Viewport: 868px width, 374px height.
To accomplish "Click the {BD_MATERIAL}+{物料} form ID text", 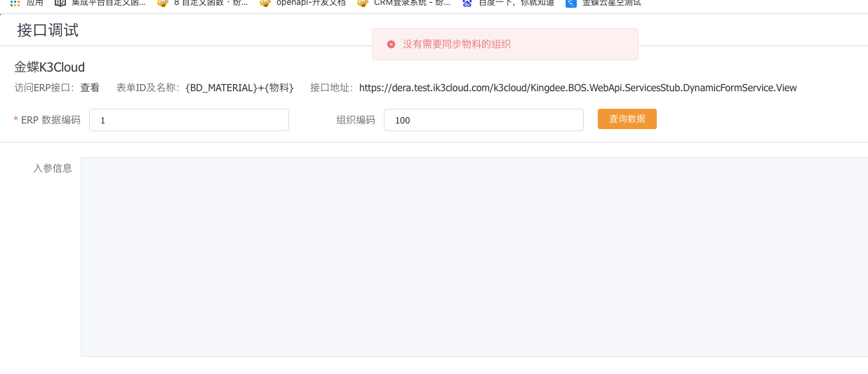I will (x=239, y=88).
